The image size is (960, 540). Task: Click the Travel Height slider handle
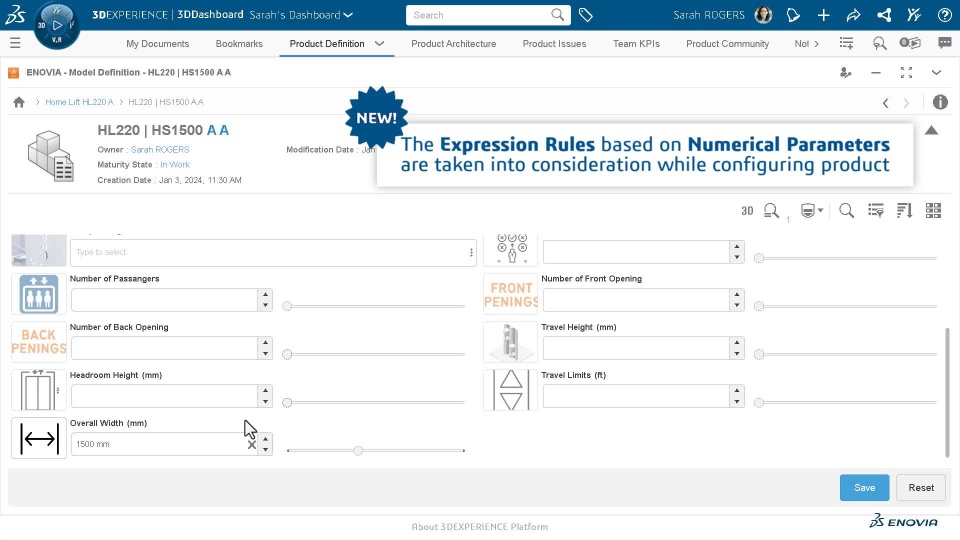(759, 354)
